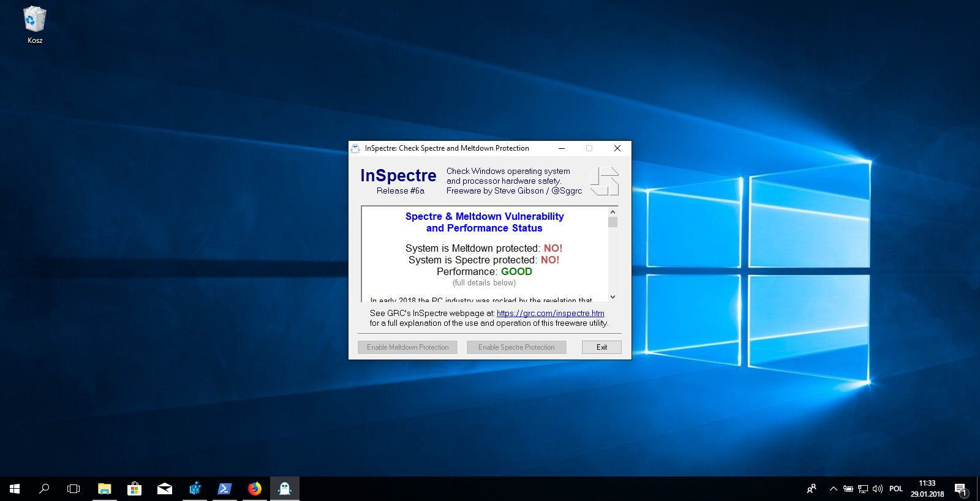Click the scroll-up arrow in status pane
This screenshot has height=501, width=980.
tap(612, 212)
